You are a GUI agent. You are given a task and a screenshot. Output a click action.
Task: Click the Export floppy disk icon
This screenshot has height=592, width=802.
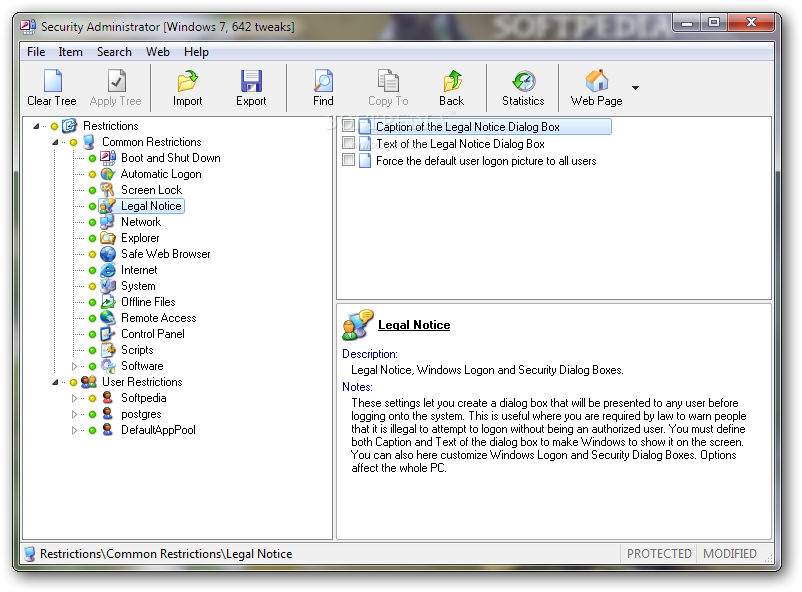251,81
